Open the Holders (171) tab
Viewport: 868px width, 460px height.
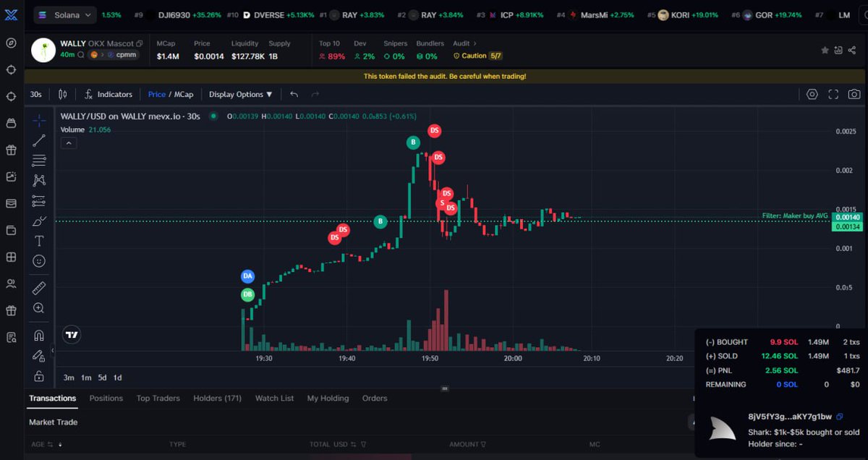[217, 398]
